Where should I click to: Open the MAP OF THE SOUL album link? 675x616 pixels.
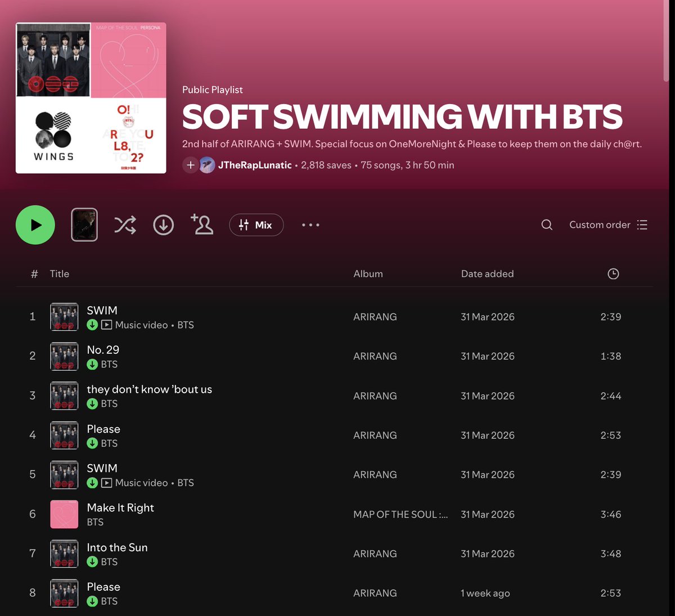400,514
